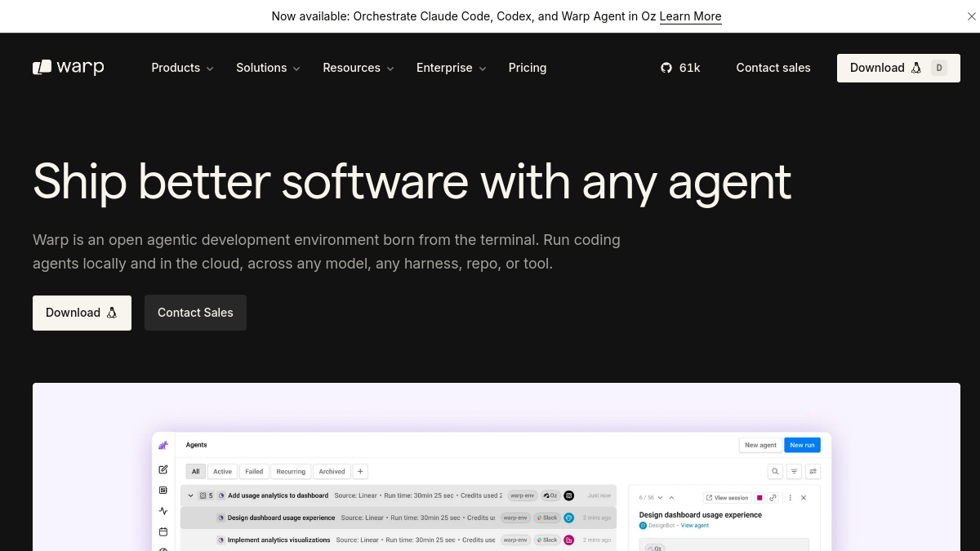Click the hero Contact Sales button
Screen dimensions: 980x551
coord(195,313)
